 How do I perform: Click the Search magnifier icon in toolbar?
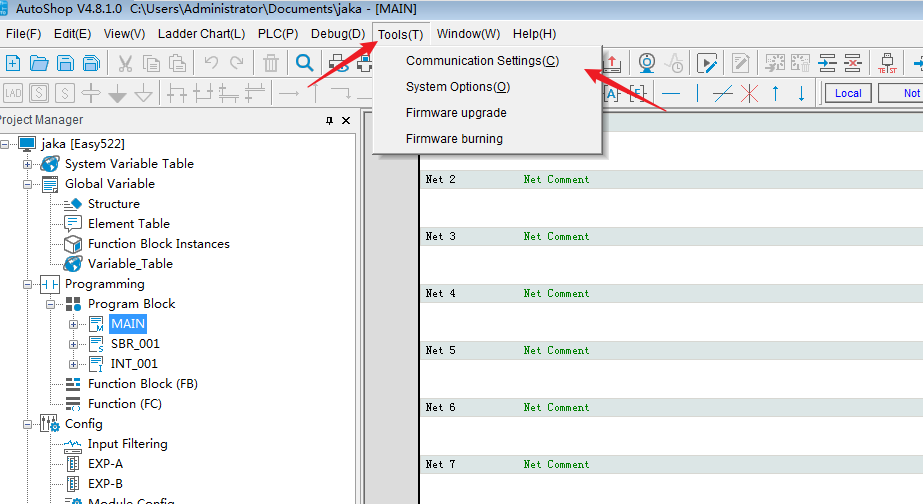(x=304, y=63)
